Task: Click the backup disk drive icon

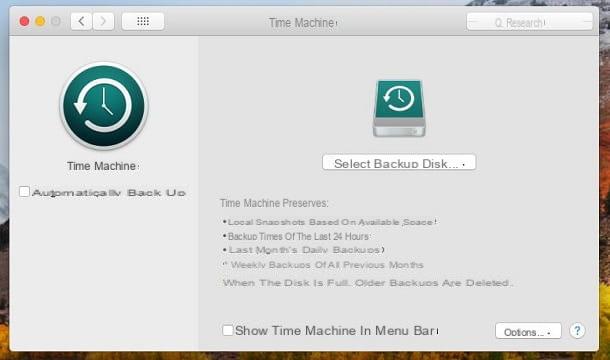Action: tap(399, 108)
